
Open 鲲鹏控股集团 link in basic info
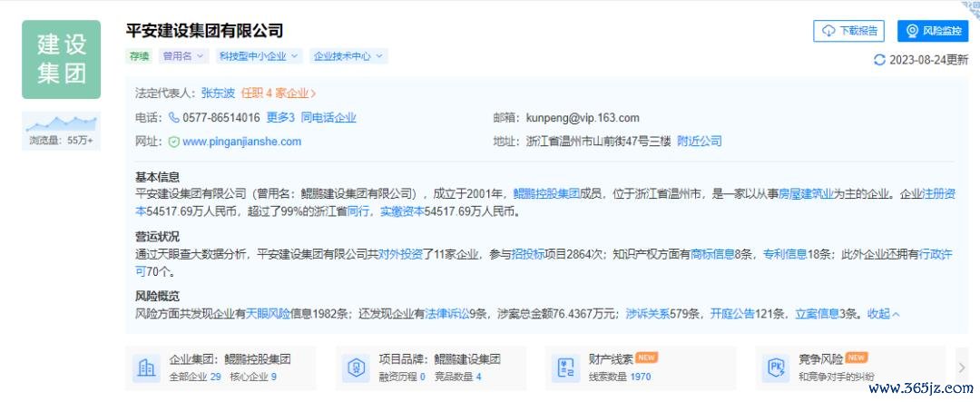click(547, 194)
